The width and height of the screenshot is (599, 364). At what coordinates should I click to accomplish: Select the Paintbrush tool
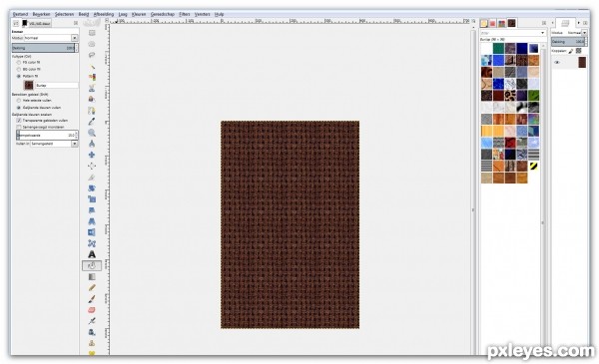point(92,299)
